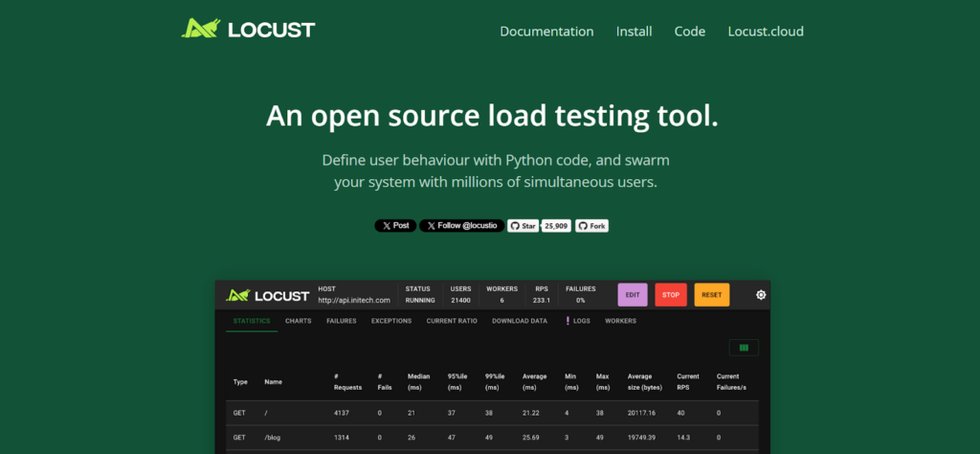The height and width of the screenshot is (454, 980).
Task: Click the Average (ms) column header
Action: 534,382
